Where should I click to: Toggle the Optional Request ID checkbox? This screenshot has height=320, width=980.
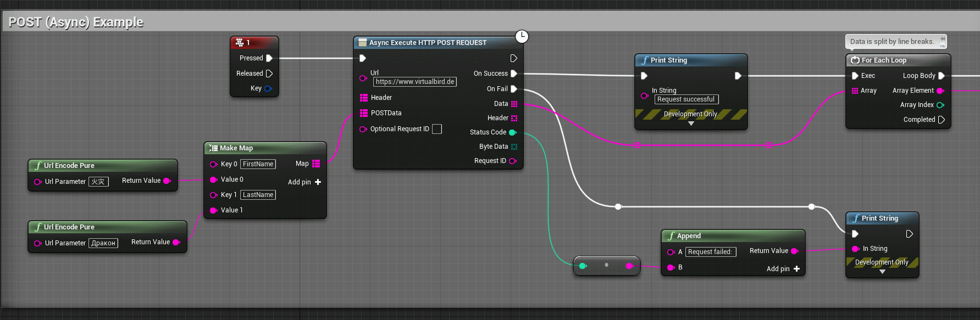(437, 129)
